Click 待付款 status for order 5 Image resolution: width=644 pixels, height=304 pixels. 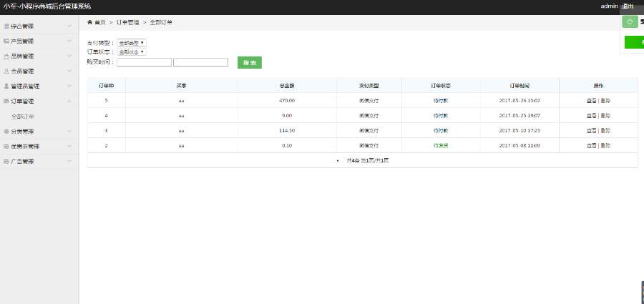[441, 101]
